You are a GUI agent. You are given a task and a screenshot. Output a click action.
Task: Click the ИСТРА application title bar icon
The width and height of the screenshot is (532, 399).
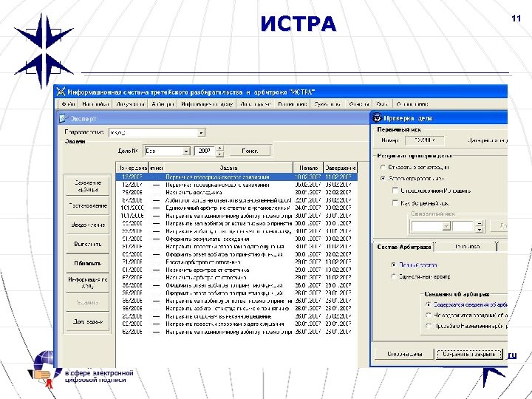tap(61, 92)
